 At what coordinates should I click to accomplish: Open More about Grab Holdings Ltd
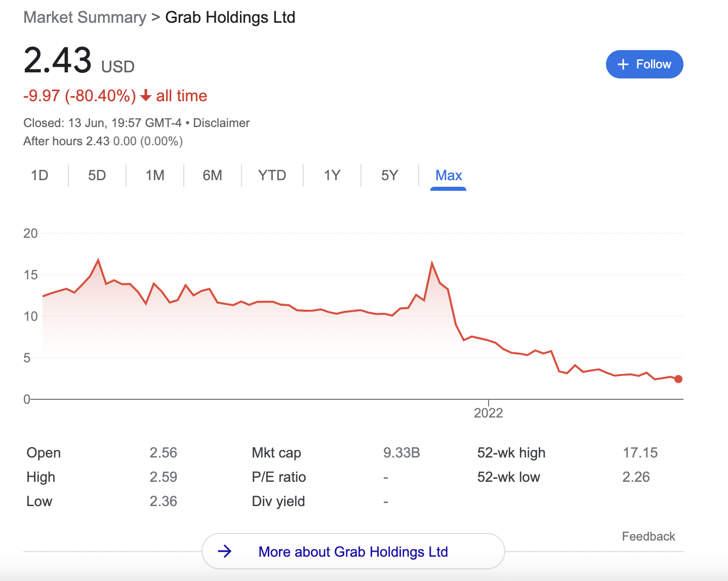353,552
